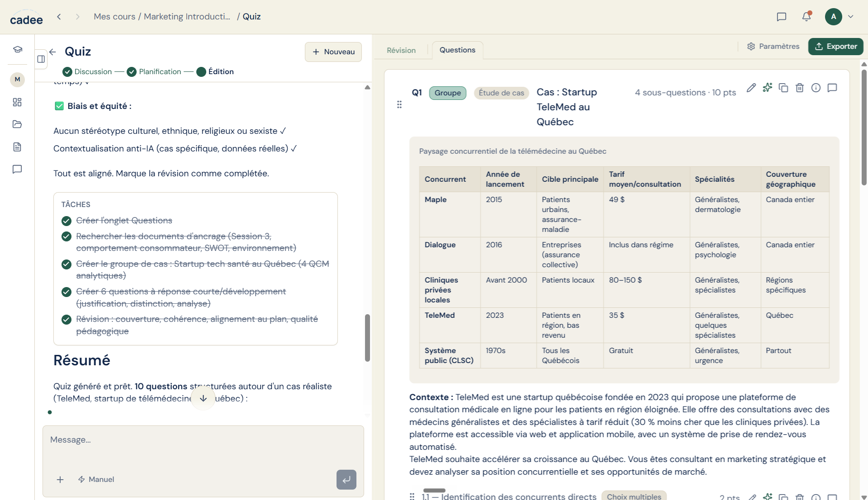Click the Résumé heading

(82, 360)
